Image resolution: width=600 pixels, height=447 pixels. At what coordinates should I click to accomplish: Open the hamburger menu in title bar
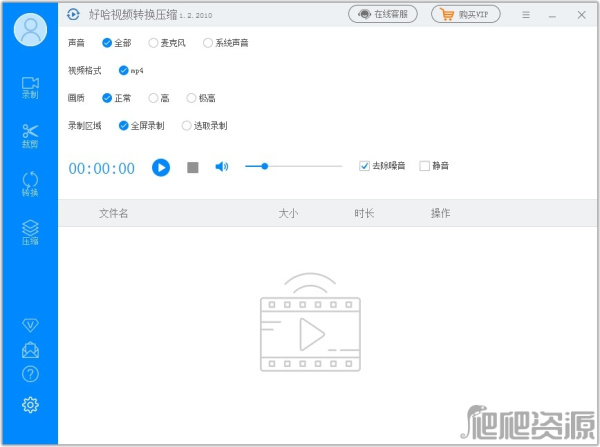click(526, 15)
